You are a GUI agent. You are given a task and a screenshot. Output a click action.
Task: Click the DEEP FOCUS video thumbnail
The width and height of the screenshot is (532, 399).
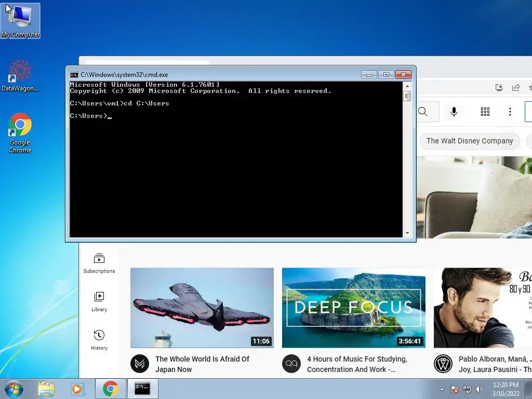tap(353, 308)
